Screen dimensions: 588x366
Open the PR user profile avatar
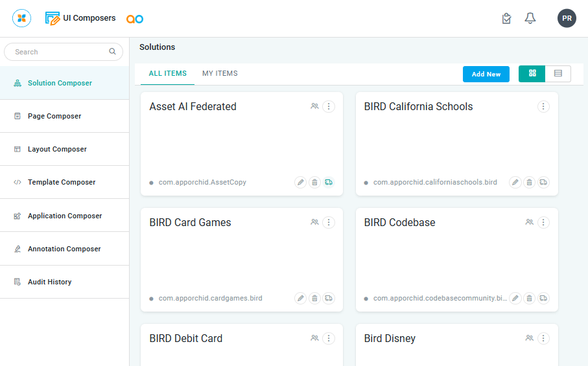[x=567, y=18]
